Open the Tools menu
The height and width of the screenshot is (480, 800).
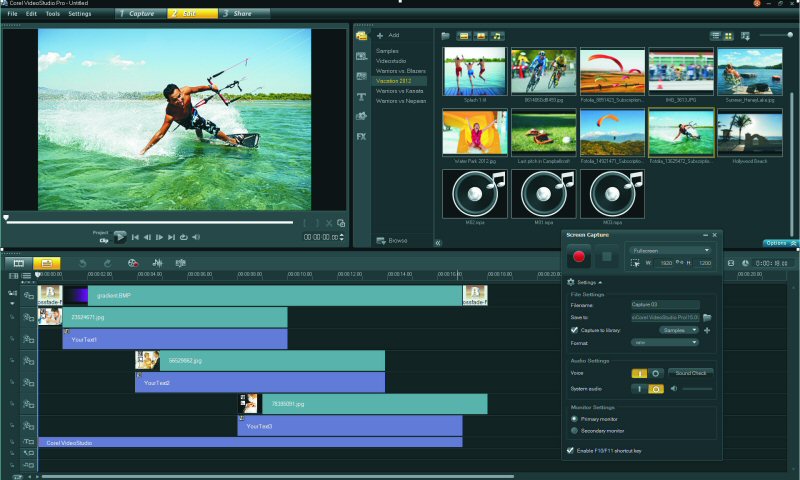(53, 14)
